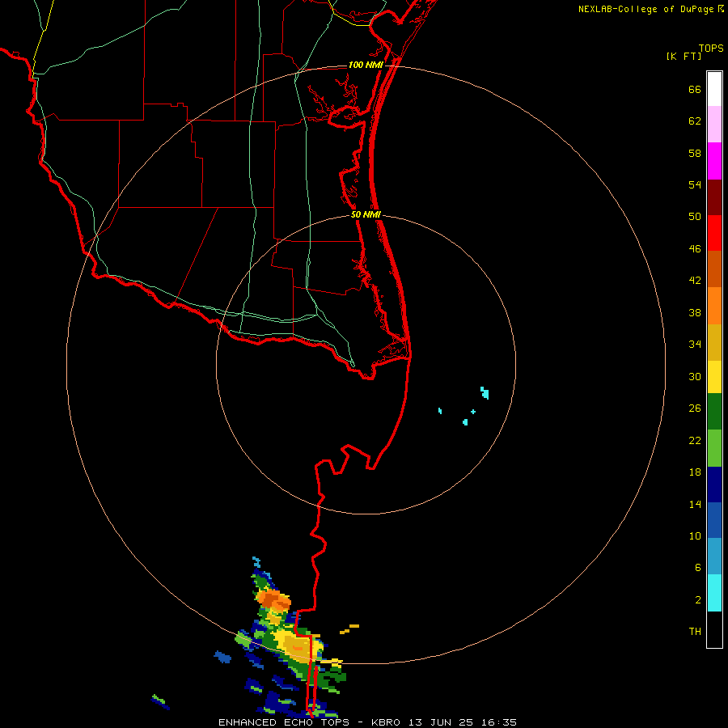Click the legend value 18
Screen dimensions: 728x728
click(x=695, y=472)
